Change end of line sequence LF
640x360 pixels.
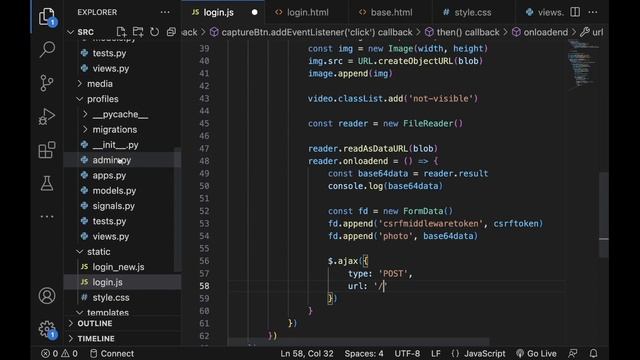(x=436, y=353)
